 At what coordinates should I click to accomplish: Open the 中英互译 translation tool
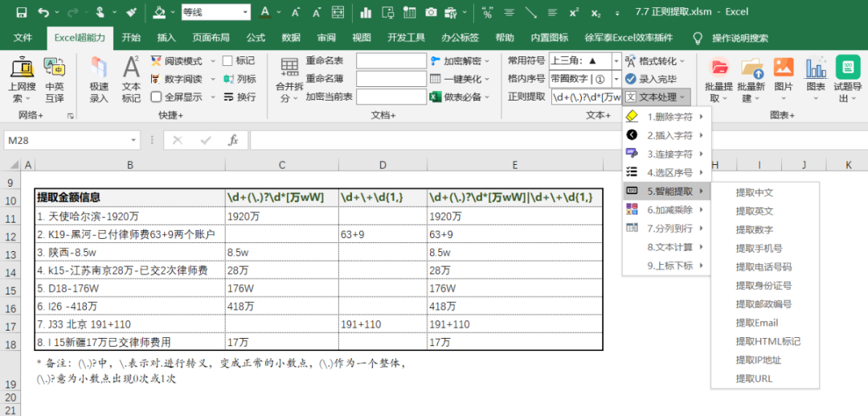[55, 79]
